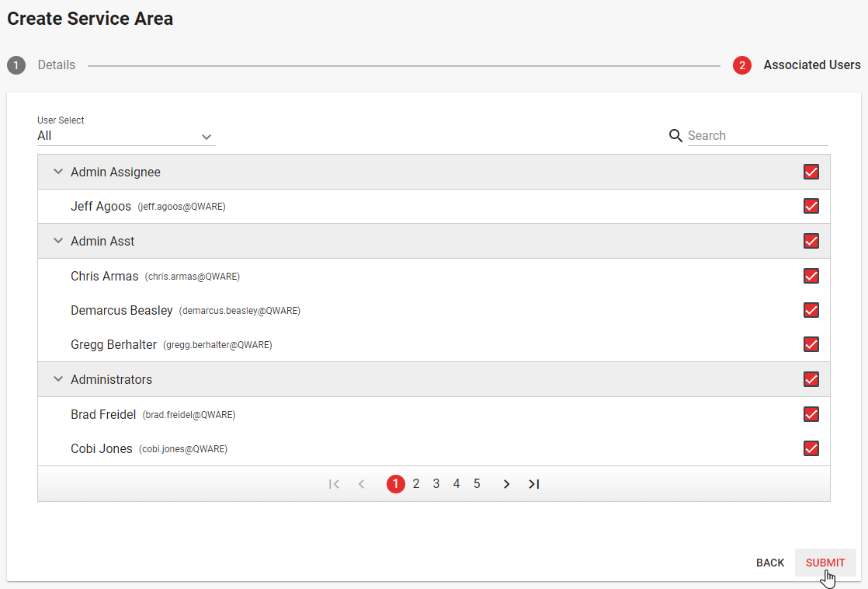This screenshot has width=868, height=589.
Task: Click the Create Service Area heading
Action: (90, 19)
